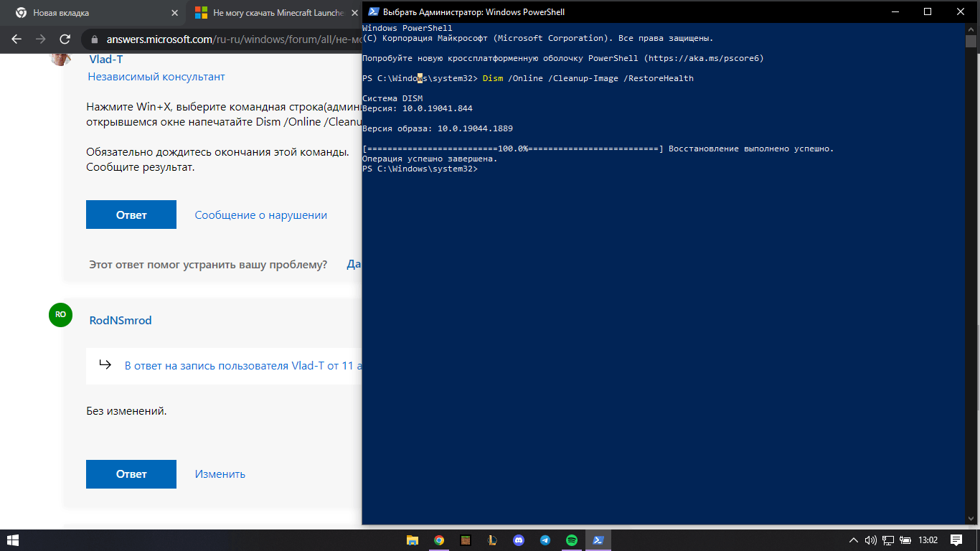Select the Не могу скачать Minecraft Launcher tab
Screen dimensions: 980x551
[x=274, y=13]
